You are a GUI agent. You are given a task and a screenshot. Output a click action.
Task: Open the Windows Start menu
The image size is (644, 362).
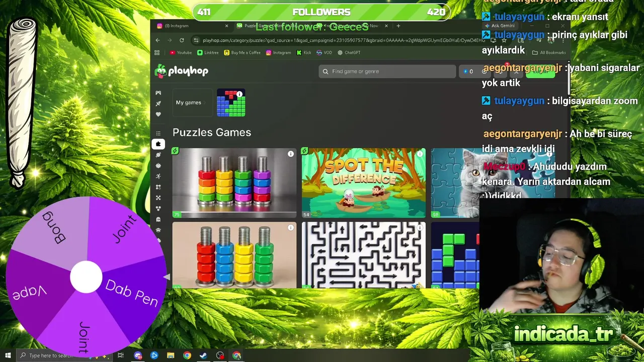(x=8, y=355)
